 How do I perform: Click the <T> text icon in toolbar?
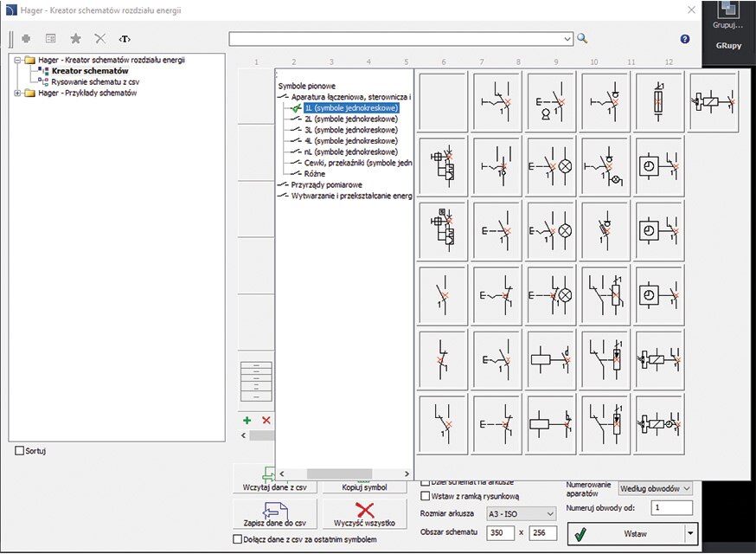pyautogui.click(x=125, y=39)
